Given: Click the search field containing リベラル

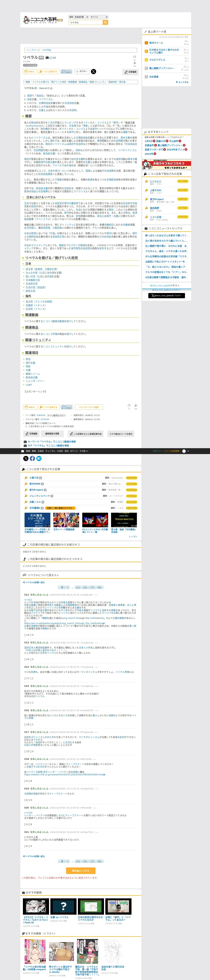Looking at the screenshot, I should click(x=86, y=22).
